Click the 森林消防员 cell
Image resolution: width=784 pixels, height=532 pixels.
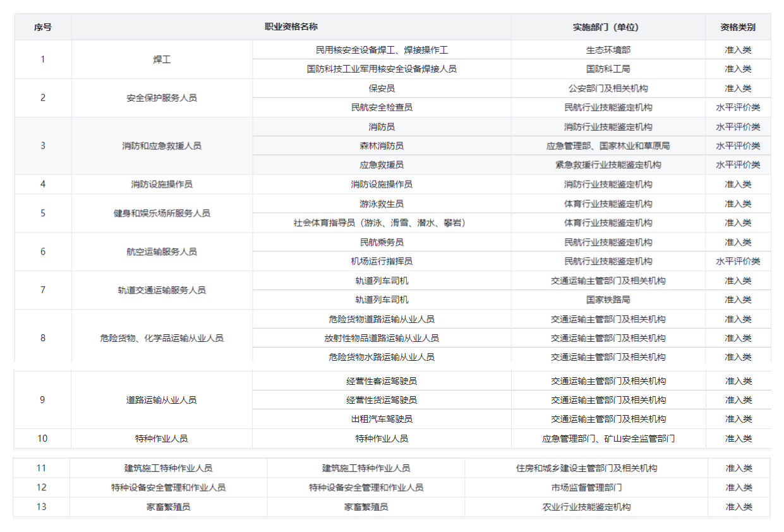coord(382,146)
